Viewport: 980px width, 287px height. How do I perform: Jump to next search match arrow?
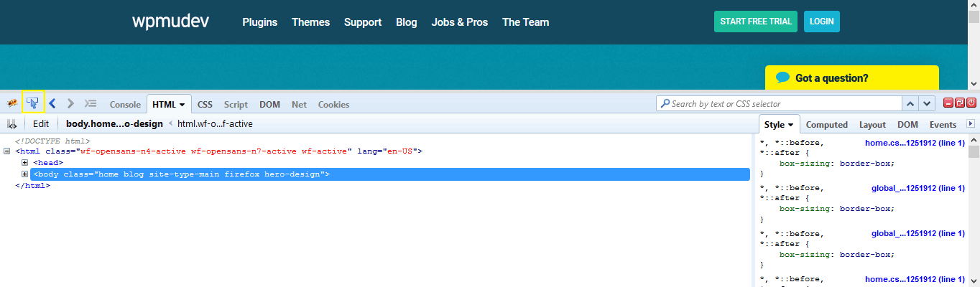(928, 103)
